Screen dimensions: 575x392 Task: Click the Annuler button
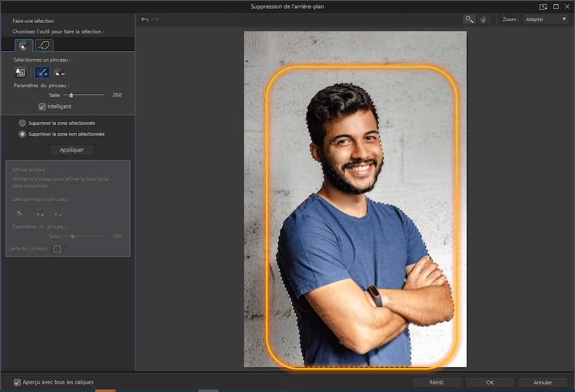coord(543,382)
